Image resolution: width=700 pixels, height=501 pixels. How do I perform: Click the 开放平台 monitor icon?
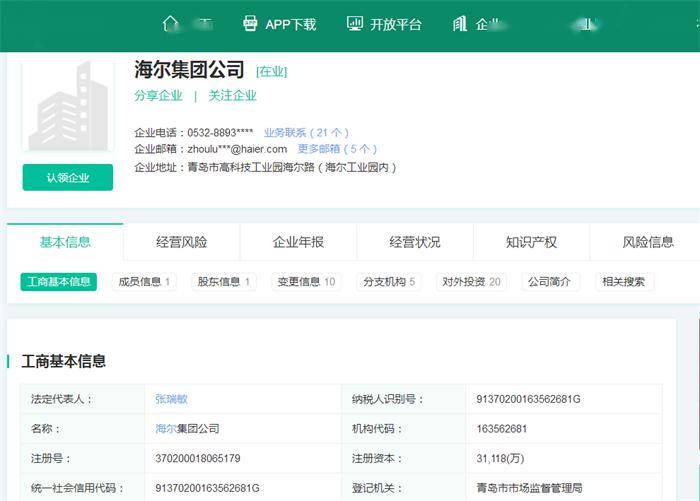pyautogui.click(x=355, y=23)
